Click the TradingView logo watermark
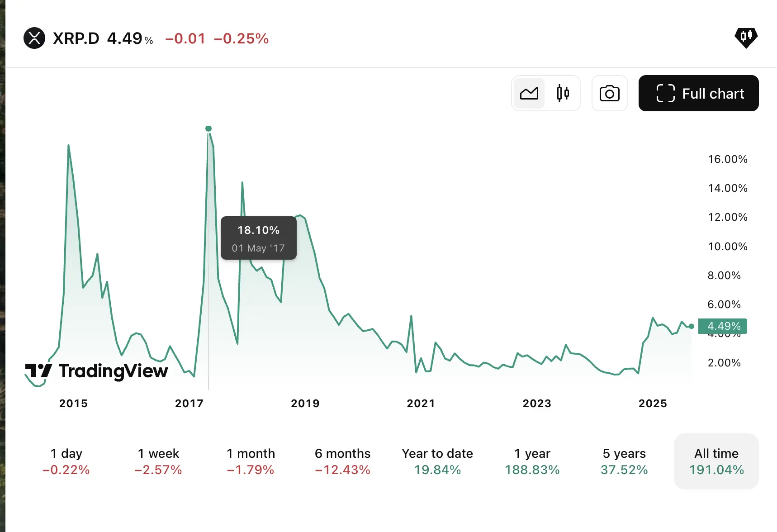Screen dimensions: 777x532 pos(97,371)
